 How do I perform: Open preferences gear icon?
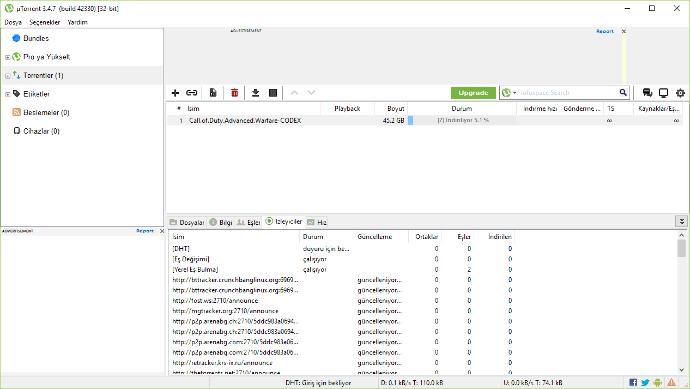(680, 93)
